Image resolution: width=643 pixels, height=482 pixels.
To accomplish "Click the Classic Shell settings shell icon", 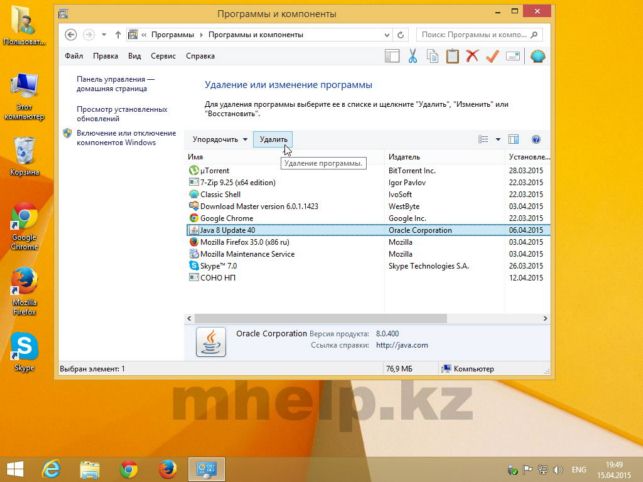I will point(537,56).
